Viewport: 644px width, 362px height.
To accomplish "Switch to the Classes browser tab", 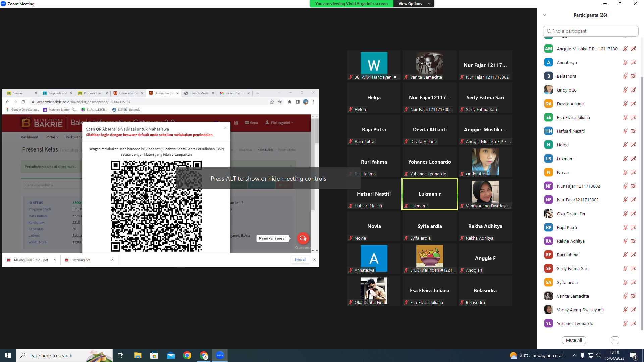I will click(21, 93).
